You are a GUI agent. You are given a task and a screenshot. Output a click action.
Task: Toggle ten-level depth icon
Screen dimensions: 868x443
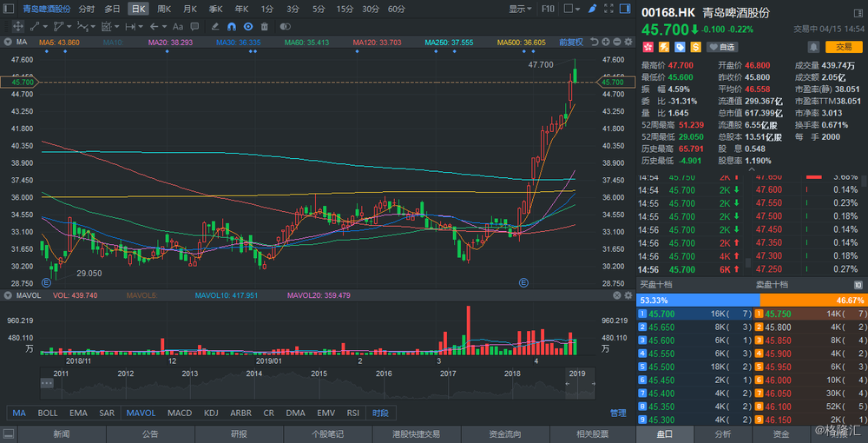pyautogui.click(x=858, y=285)
